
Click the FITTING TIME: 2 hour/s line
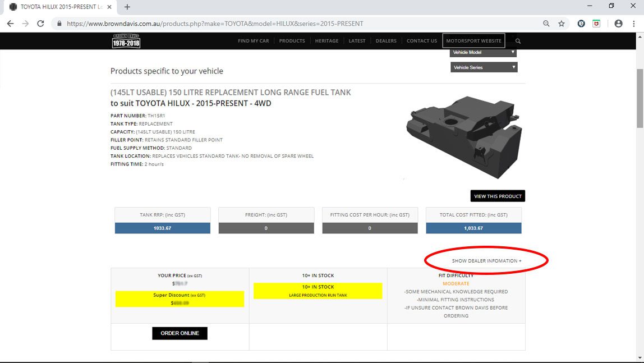[137, 164]
